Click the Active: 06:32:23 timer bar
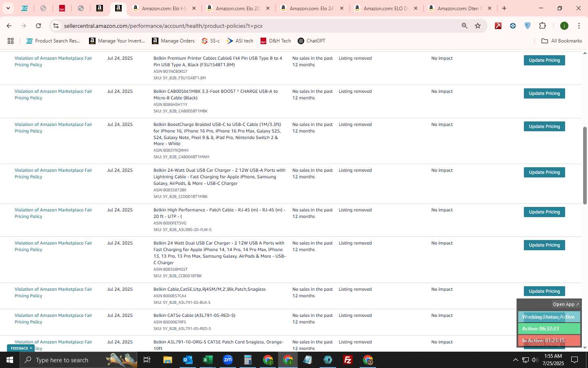The height and width of the screenshot is (368, 588). (549, 329)
